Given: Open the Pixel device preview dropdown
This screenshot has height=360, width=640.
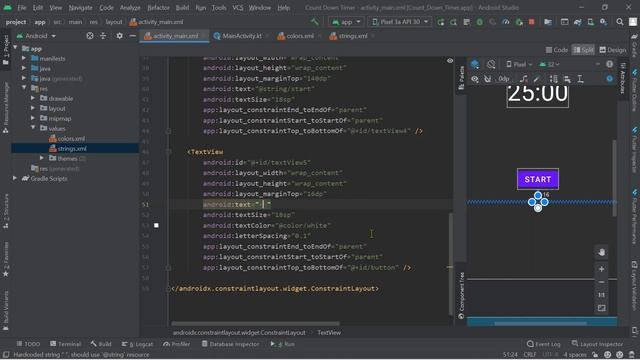Looking at the screenshot, I should tap(519, 64).
